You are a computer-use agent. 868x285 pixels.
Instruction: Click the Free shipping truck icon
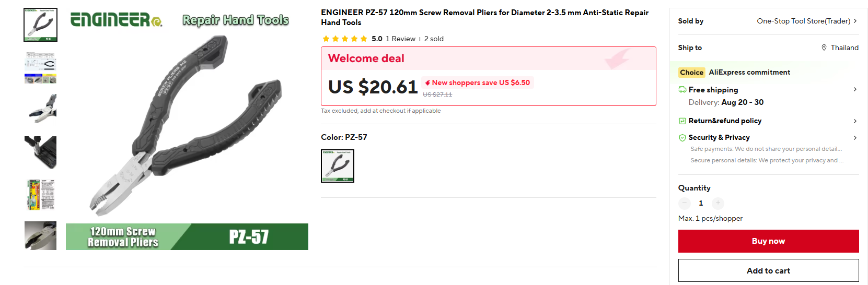(x=682, y=90)
